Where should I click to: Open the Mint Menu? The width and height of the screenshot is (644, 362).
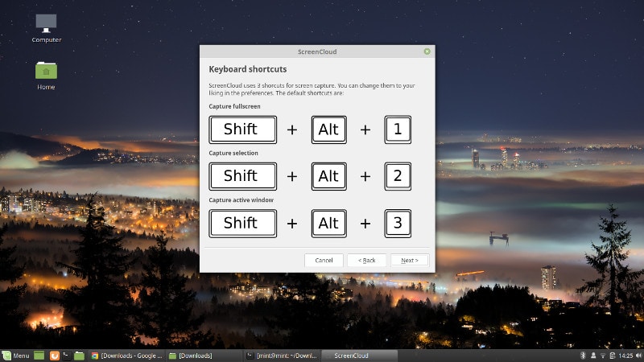[16, 355]
